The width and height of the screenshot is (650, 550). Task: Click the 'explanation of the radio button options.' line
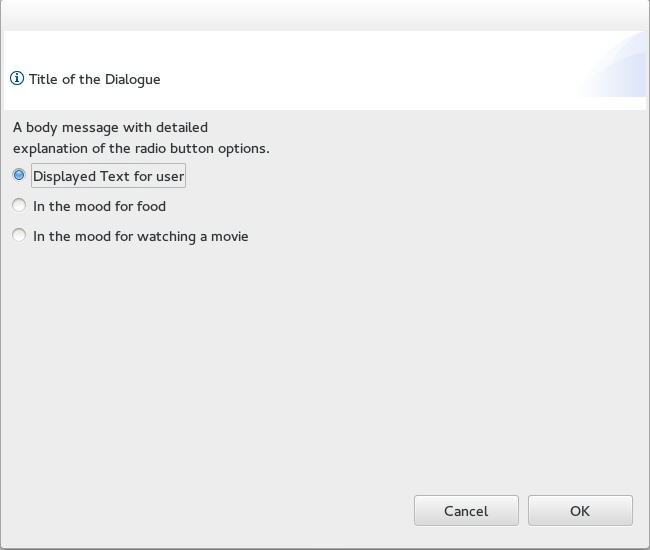click(141, 148)
